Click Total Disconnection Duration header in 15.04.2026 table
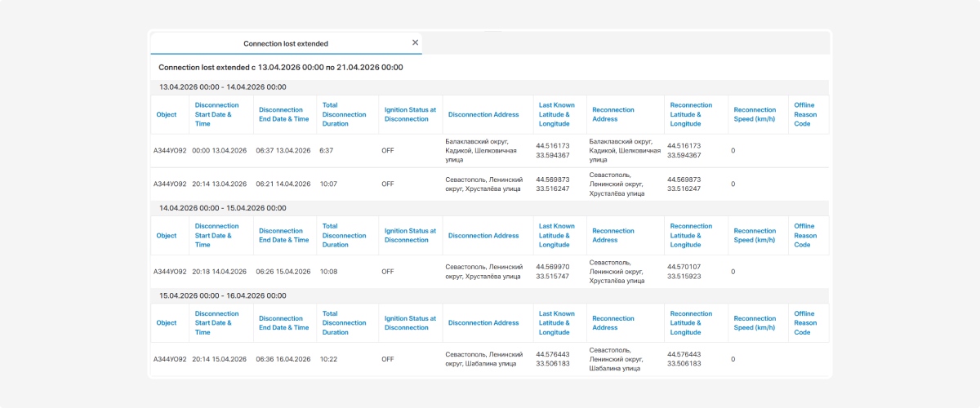 pyautogui.click(x=345, y=323)
